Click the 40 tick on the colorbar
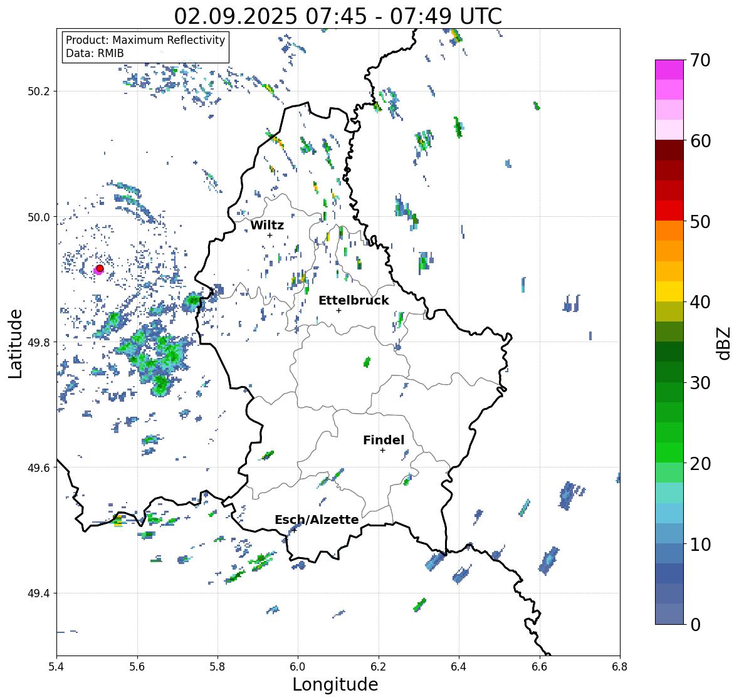 point(700,302)
